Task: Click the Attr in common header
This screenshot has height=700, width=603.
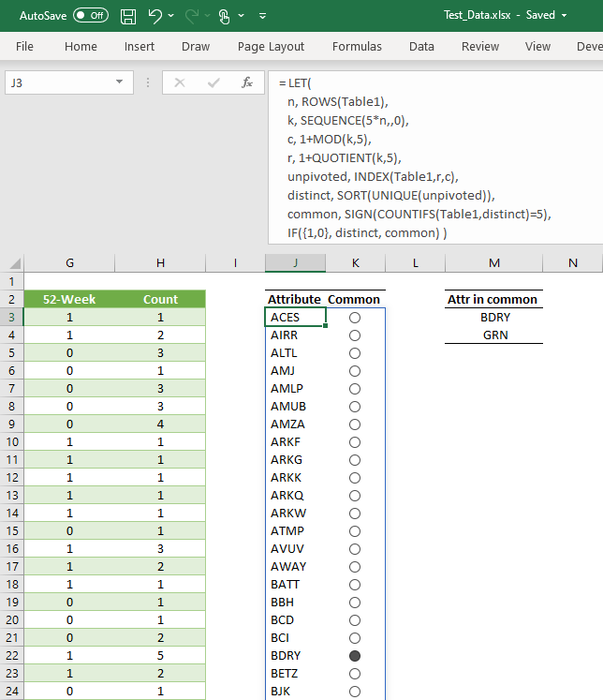Action: (x=493, y=299)
